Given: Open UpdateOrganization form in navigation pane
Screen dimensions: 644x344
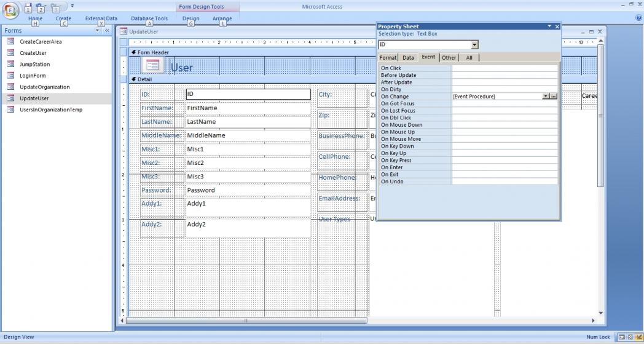Looking at the screenshot, I should tap(45, 87).
